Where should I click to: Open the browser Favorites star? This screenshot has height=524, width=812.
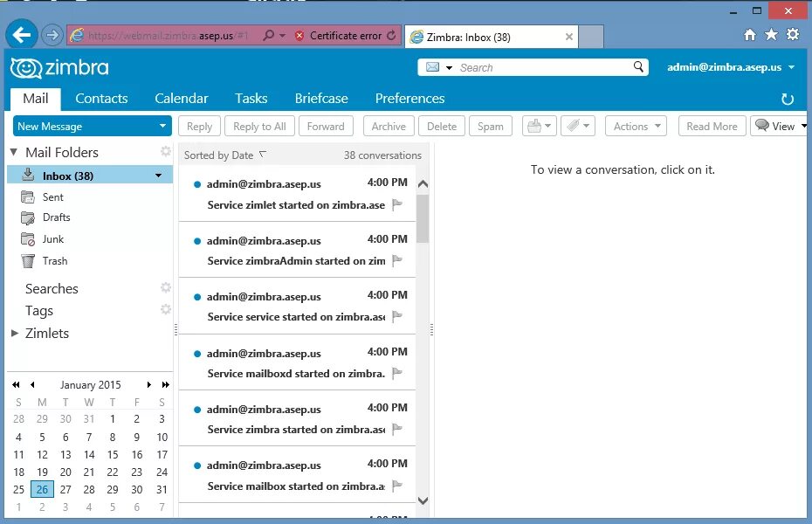coord(771,35)
